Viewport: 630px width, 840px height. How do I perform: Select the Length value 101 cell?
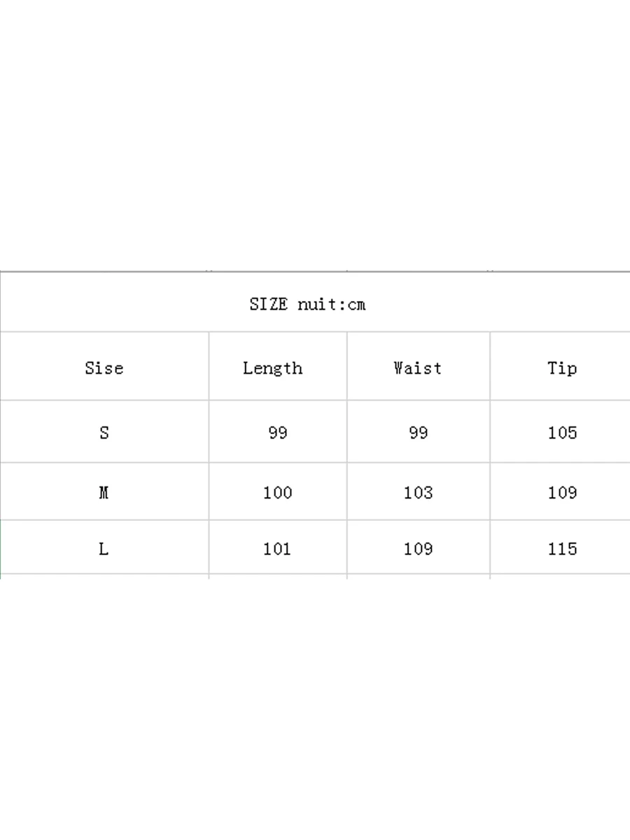pyautogui.click(x=278, y=547)
